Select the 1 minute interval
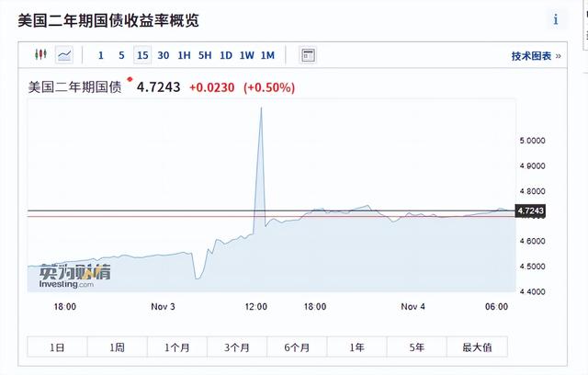 click(x=100, y=55)
